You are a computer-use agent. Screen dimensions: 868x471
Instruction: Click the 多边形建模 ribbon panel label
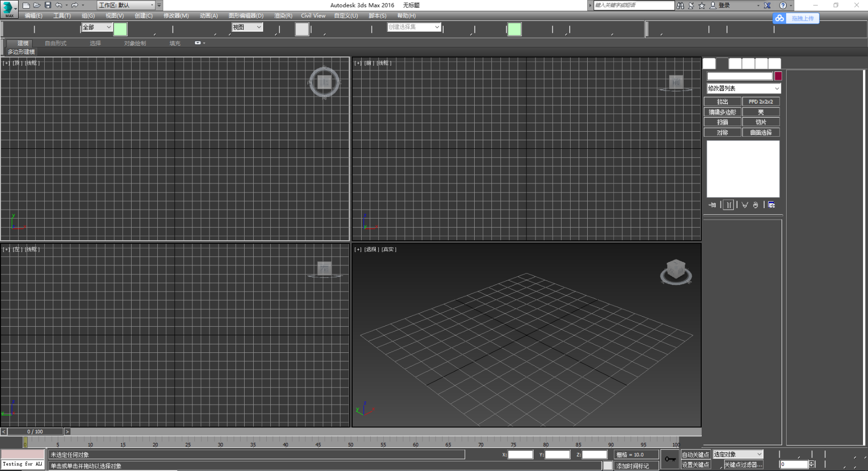click(x=21, y=52)
